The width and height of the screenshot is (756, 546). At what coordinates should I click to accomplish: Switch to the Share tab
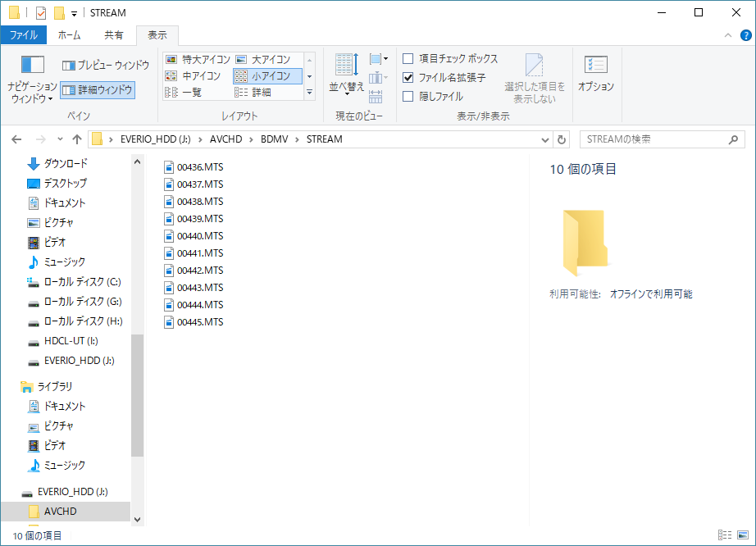pos(114,35)
